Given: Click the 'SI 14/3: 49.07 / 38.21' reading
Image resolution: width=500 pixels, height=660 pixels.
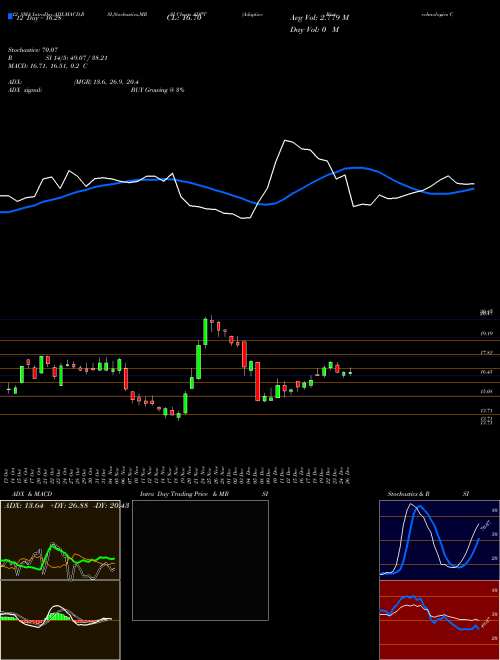Looking at the screenshot, I should point(77,58).
